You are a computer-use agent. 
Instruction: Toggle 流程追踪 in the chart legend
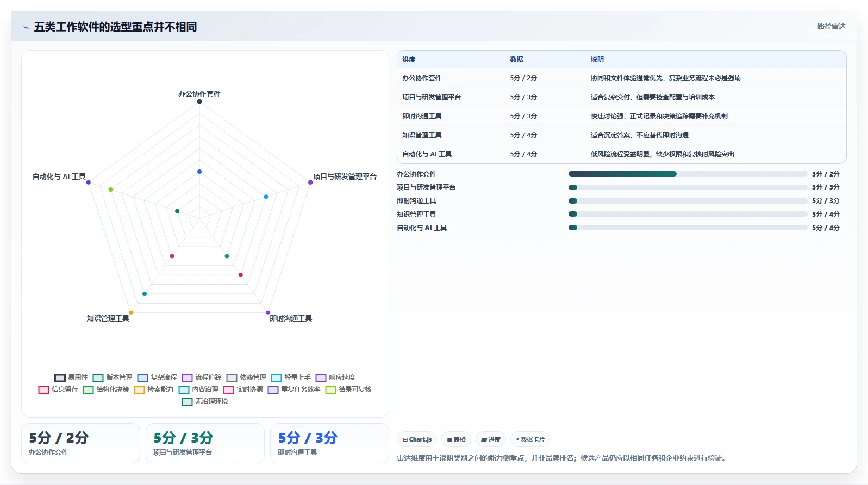pyautogui.click(x=202, y=377)
